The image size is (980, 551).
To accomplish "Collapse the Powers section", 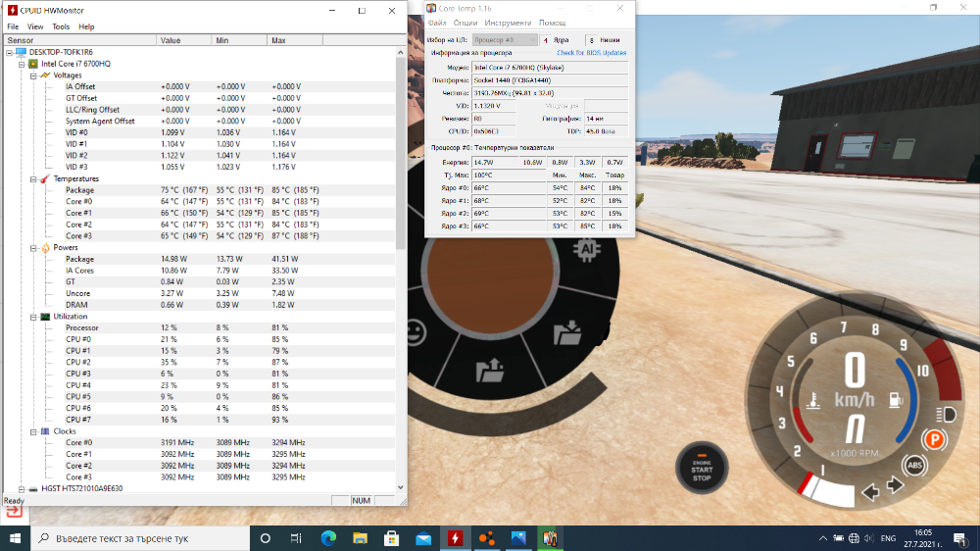I will tap(33, 248).
